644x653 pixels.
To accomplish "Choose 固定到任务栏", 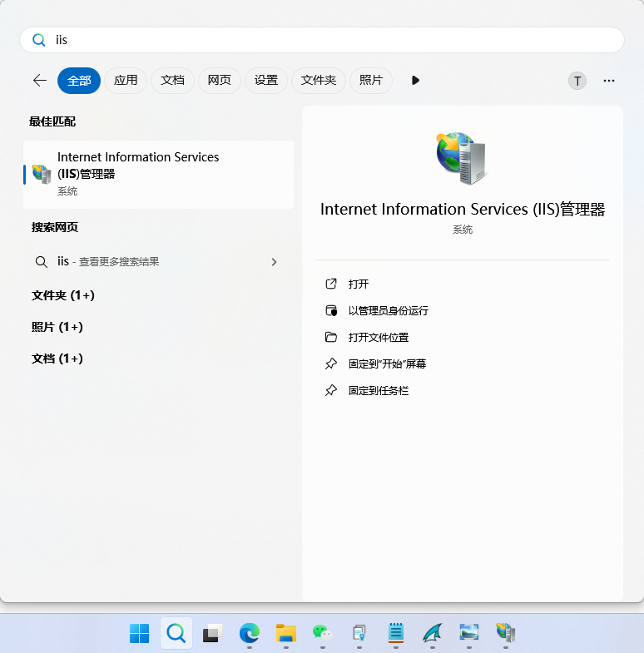I will click(x=379, y=391).
